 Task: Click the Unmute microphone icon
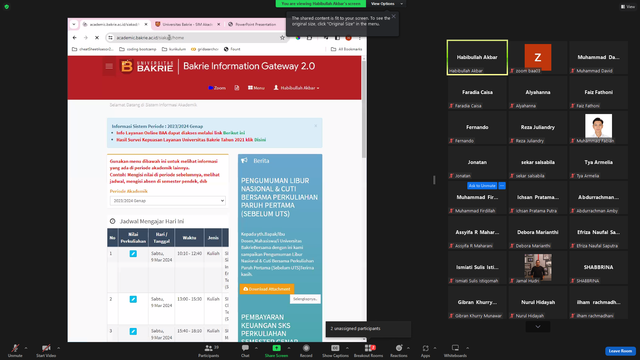[15, 348]
